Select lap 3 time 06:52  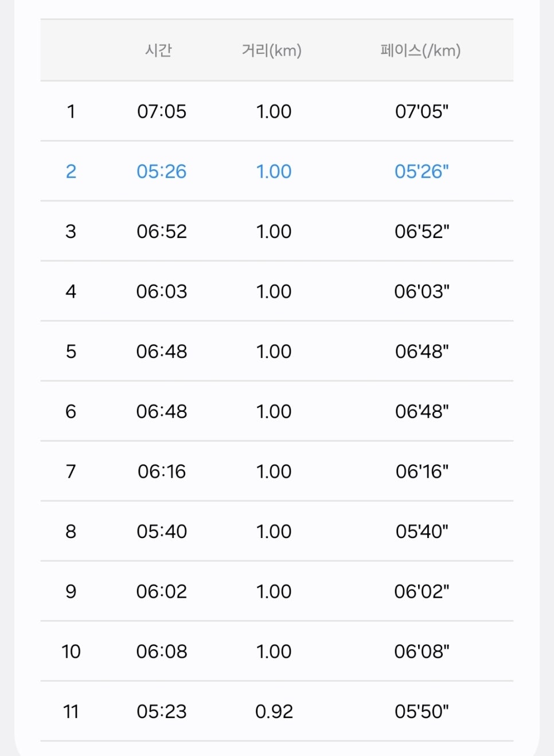(162, 231)
